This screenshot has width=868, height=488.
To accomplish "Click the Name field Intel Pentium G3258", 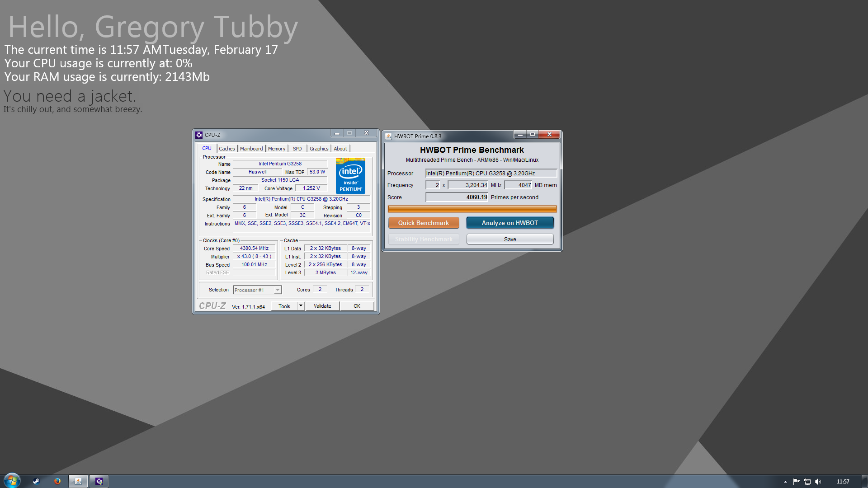I will 280,164.
